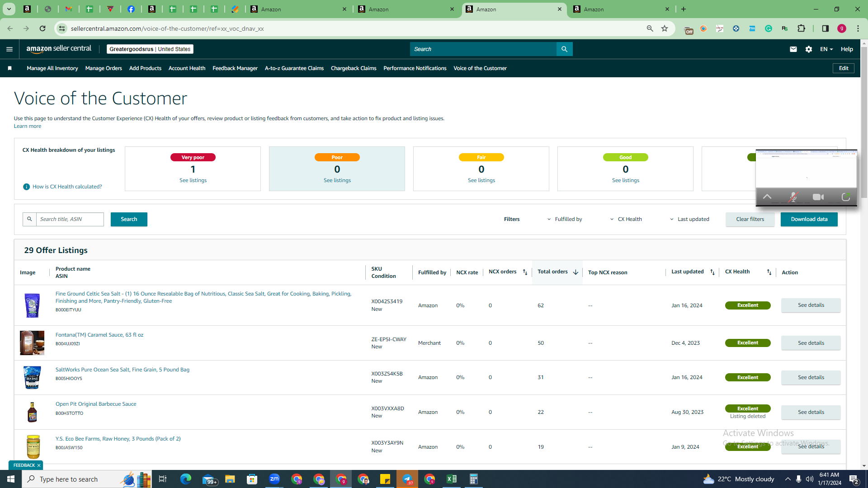Screen dimensions: 868x488
Task: Open Feedback Manager
Action: point(235,68)
